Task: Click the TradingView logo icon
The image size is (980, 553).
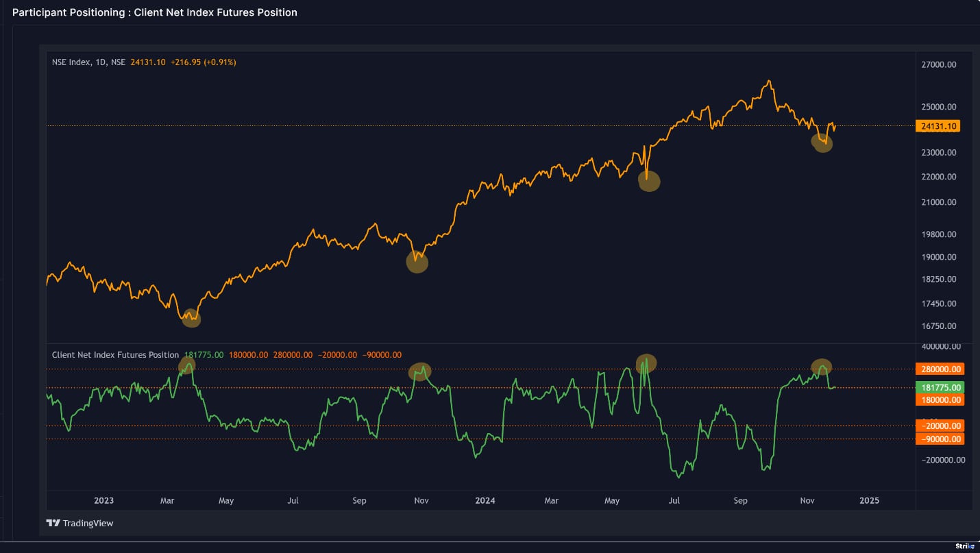Action: click(x=53, y=523)
